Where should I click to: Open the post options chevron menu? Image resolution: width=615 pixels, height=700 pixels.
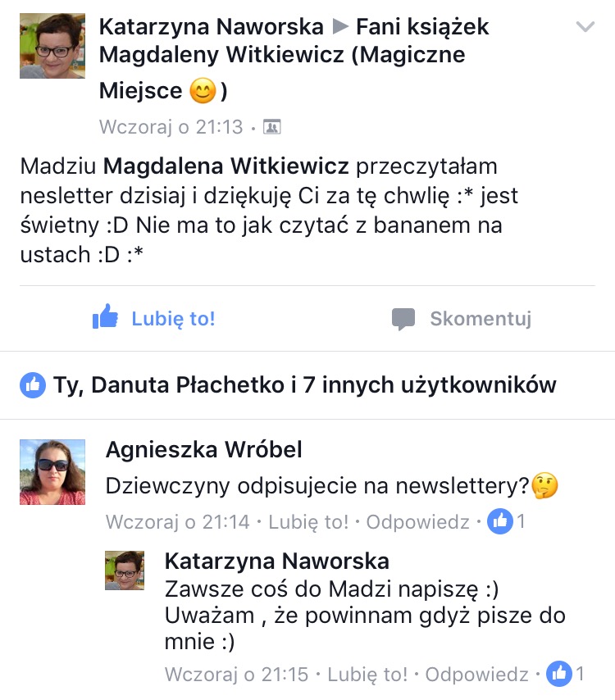pos(585,27)
